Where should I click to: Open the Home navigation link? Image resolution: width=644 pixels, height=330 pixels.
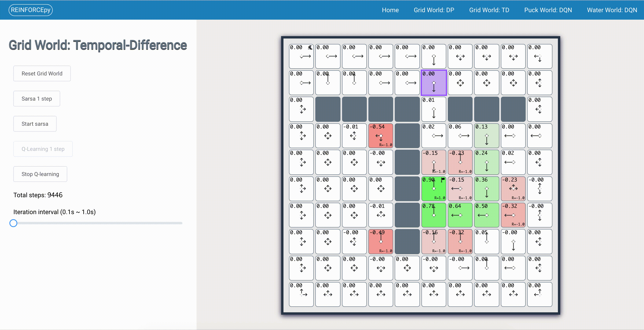pos(390,10)
